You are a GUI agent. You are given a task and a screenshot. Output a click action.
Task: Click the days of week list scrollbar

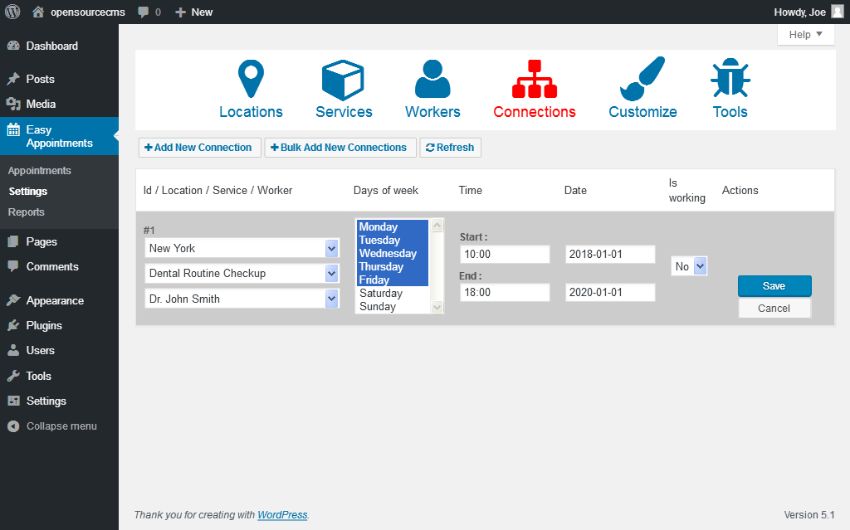[436, 265]
